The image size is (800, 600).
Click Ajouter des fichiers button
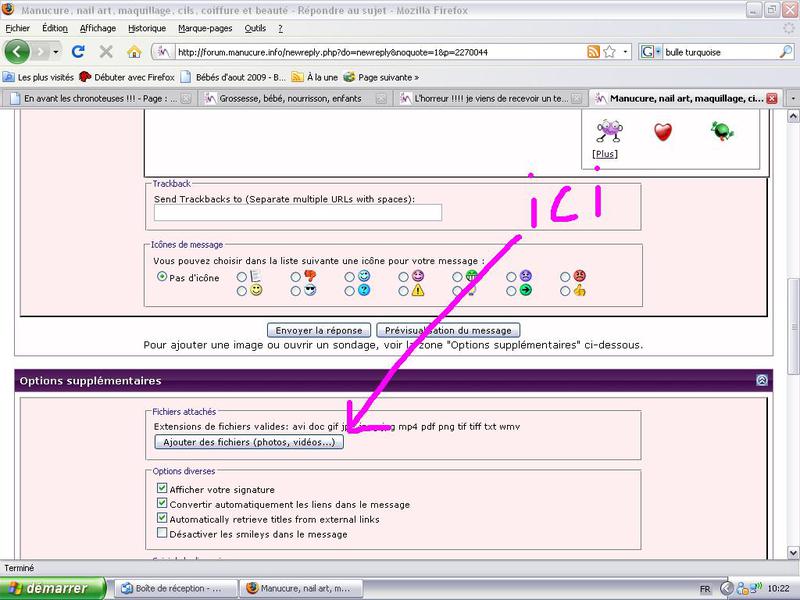[x=249, y=442]
